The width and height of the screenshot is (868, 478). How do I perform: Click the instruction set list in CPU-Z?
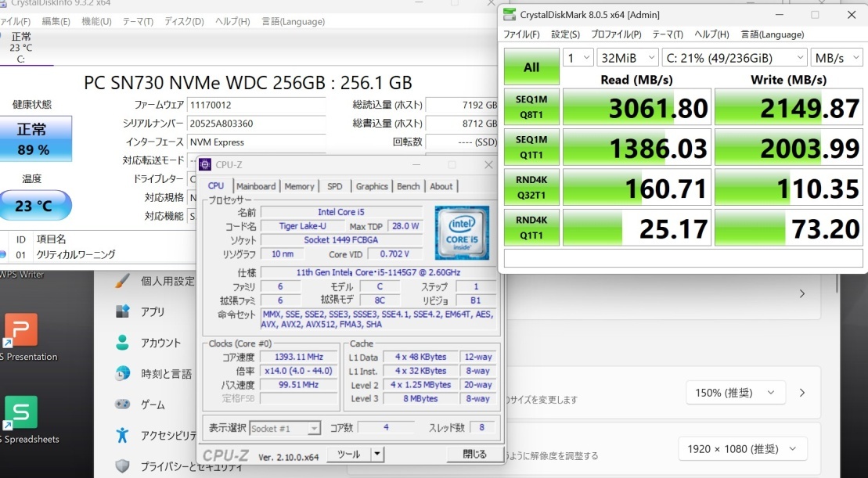coord(379,319)
